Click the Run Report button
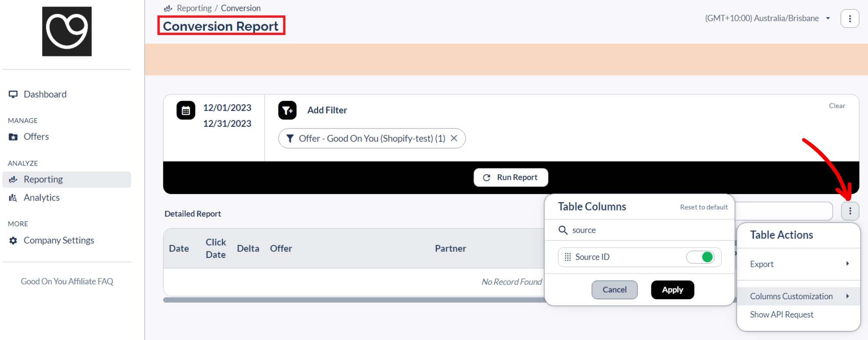 click(511, 178)
